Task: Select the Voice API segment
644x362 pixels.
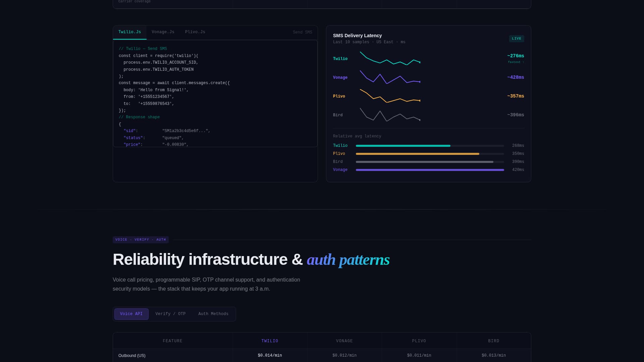Action: (x=131, y=314)
